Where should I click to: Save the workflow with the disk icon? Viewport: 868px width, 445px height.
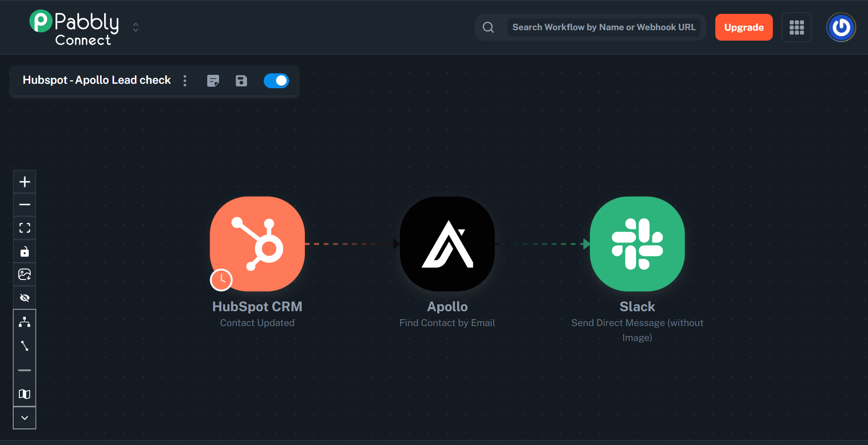point(241,81)
